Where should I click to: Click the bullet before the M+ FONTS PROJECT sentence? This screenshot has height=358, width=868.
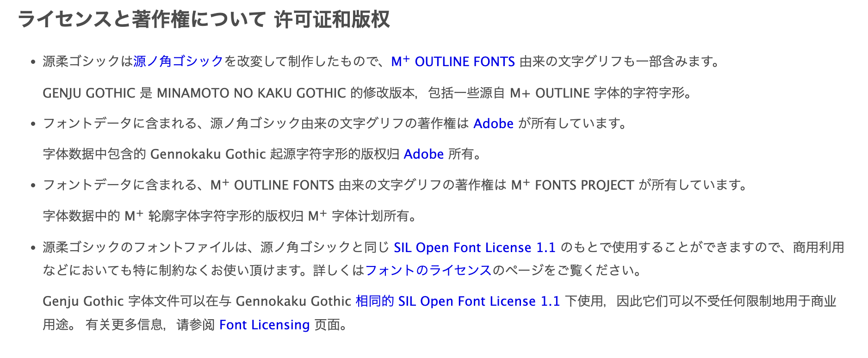33,185
